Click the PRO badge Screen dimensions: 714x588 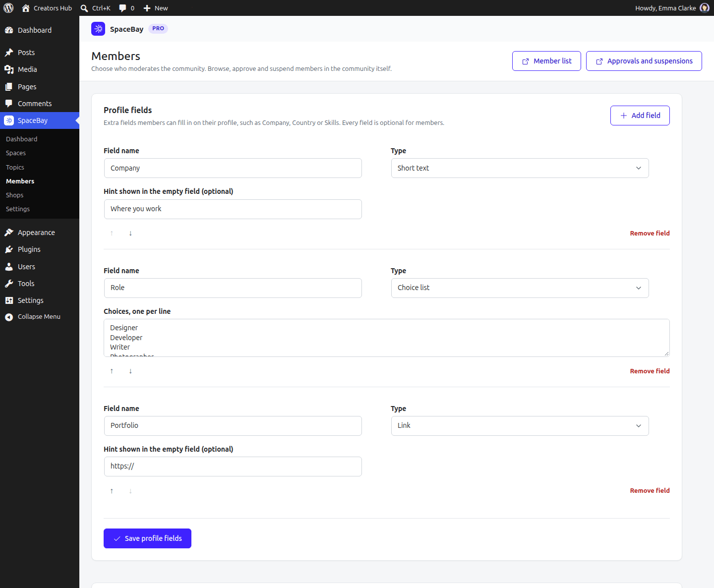(158, 29)
